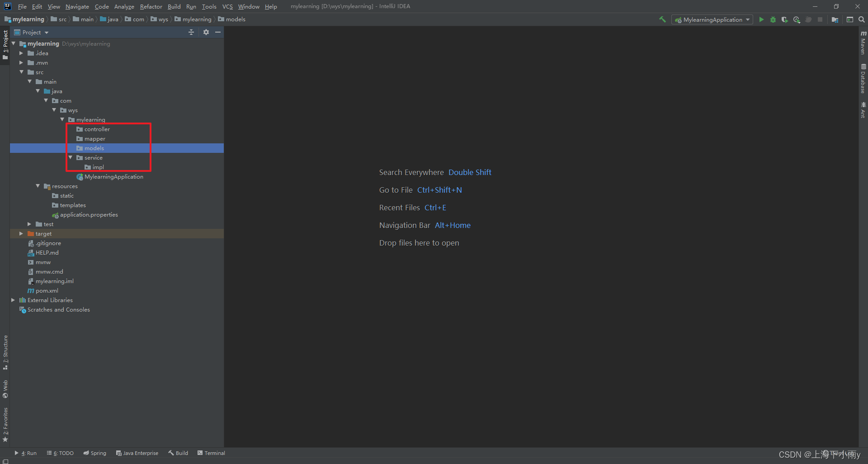Open the Refactor menu
Screen dimensions: 868x464
(151, 6)
